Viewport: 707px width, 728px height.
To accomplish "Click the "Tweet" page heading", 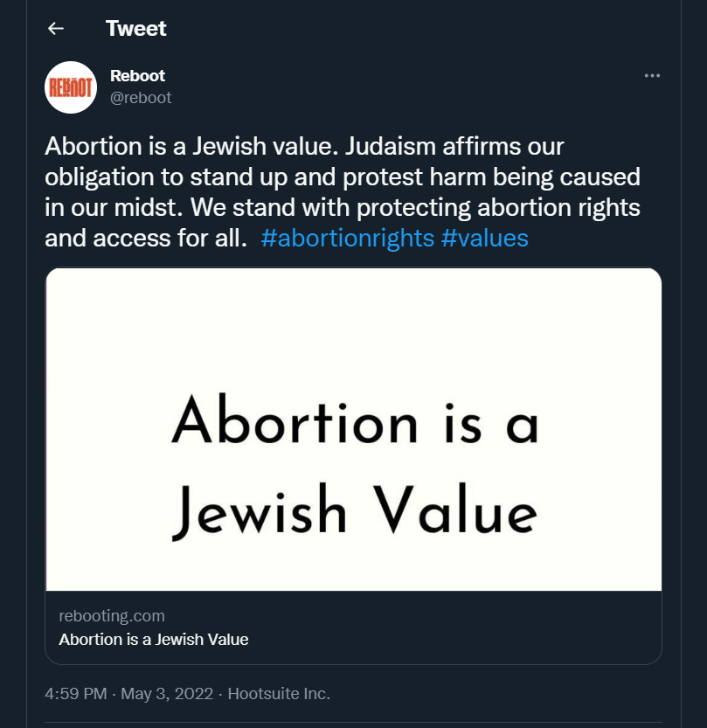I will tap(135, 29).
